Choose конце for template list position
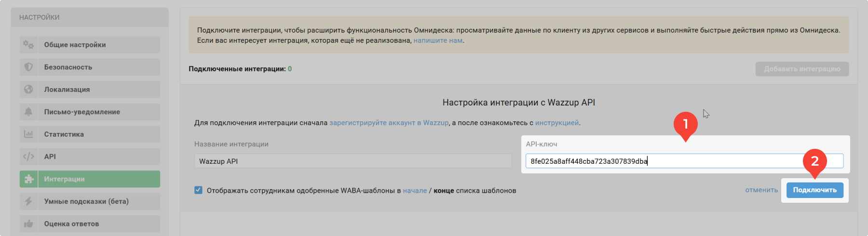The width and height of the screenshot is (868, 236). tap(444, 191)
